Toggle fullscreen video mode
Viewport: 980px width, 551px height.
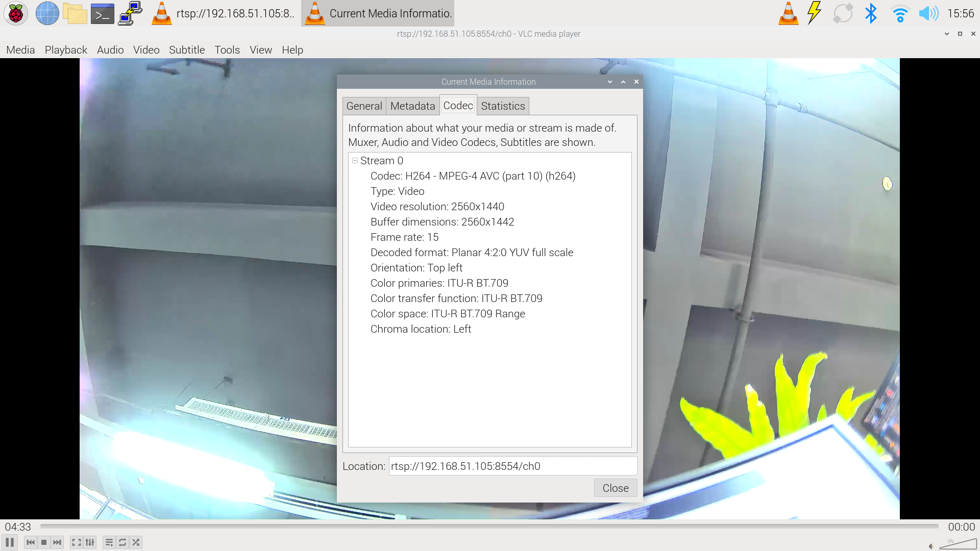coord(77,542)
